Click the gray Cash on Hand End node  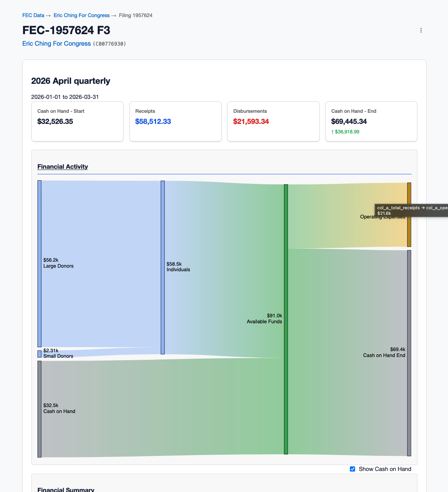[409, 353]
